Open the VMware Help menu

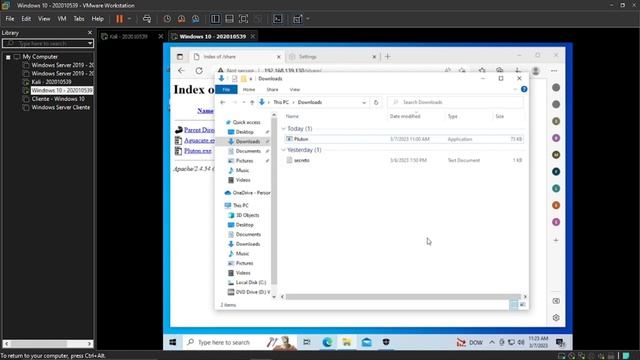pyautogui.click(x=98, y=19)
